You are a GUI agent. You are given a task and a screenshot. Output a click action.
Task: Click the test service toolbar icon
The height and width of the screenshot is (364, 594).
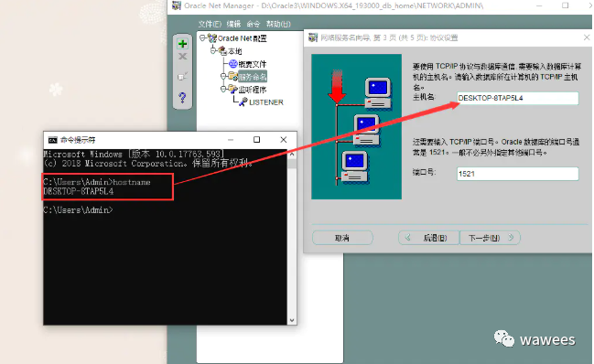(x=183, y=77)
